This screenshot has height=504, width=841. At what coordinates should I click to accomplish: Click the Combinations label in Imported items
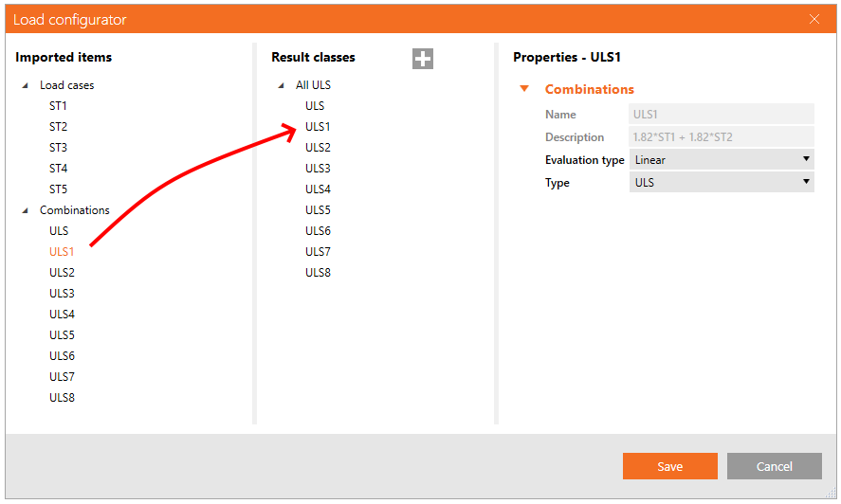tap(75, 210)
